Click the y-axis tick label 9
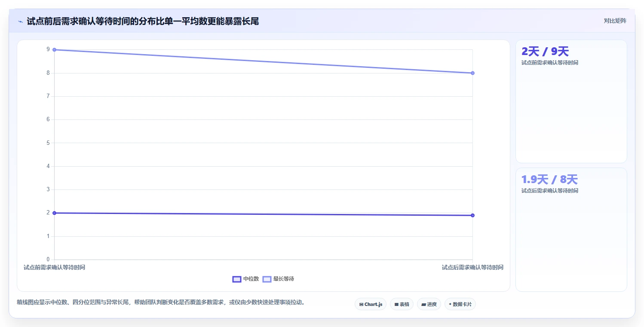Screen dimensions: 644x327 click(48, 49)
